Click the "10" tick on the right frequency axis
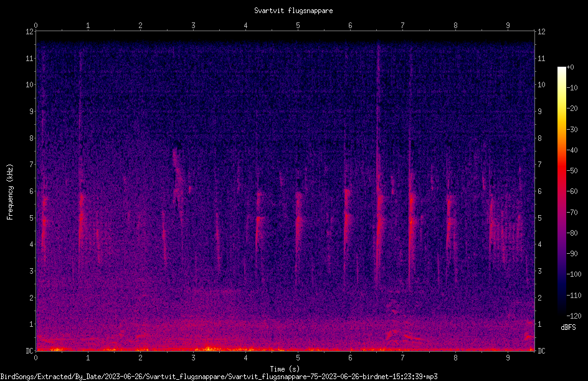 point(541,85)
